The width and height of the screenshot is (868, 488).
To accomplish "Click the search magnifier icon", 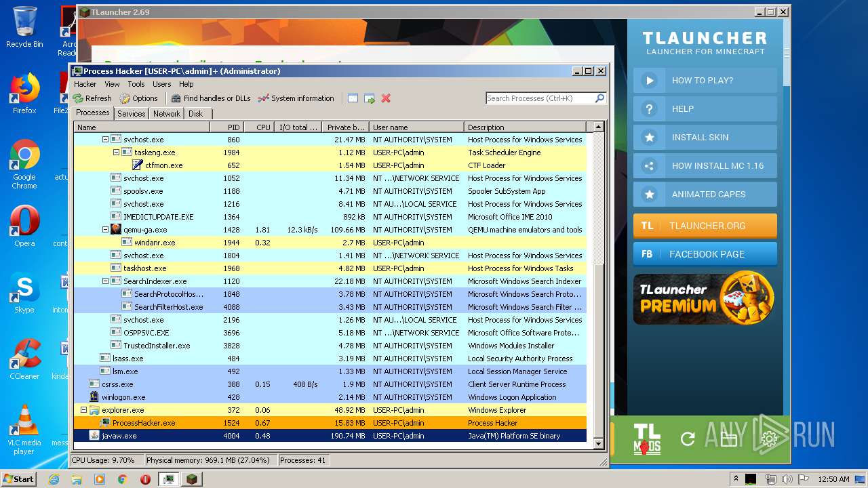I will [x=599, y=98].
